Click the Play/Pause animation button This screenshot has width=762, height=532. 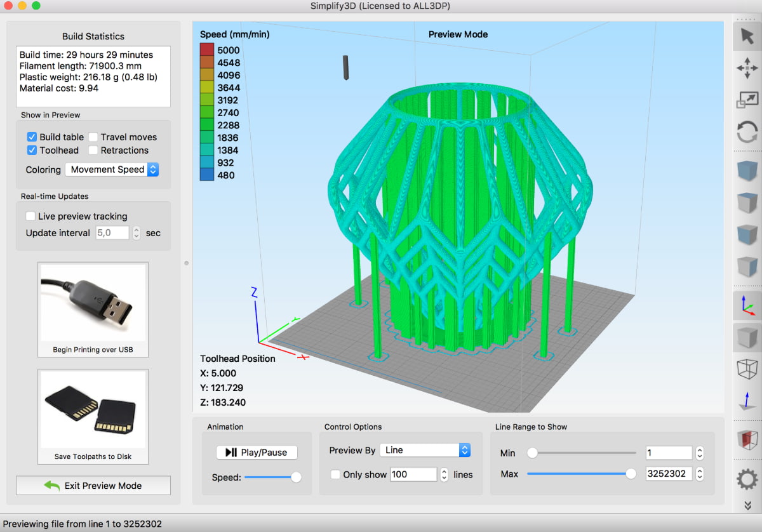[x=257, y=453]
